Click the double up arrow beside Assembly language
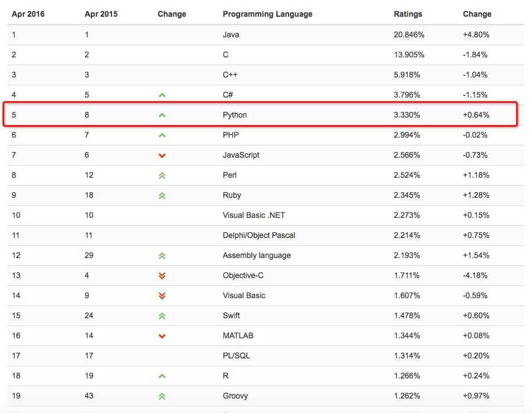532x413 pixels. pyautogui.click(x=162, y=255)
